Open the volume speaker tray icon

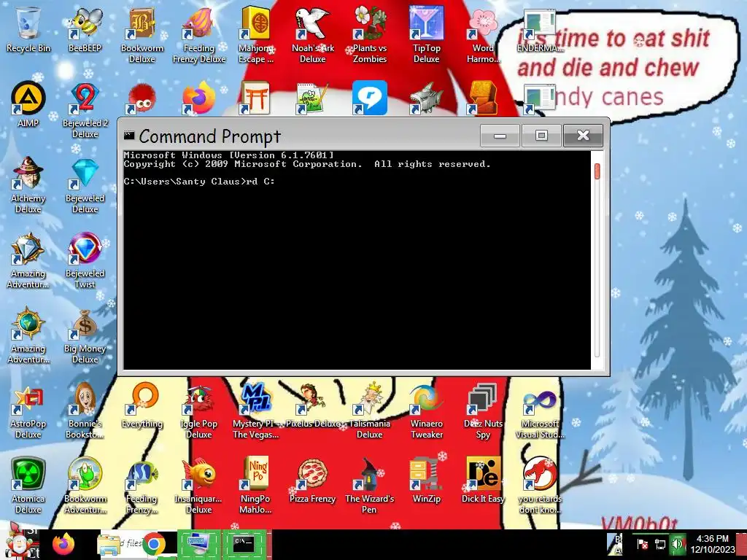tap(677, 544)
